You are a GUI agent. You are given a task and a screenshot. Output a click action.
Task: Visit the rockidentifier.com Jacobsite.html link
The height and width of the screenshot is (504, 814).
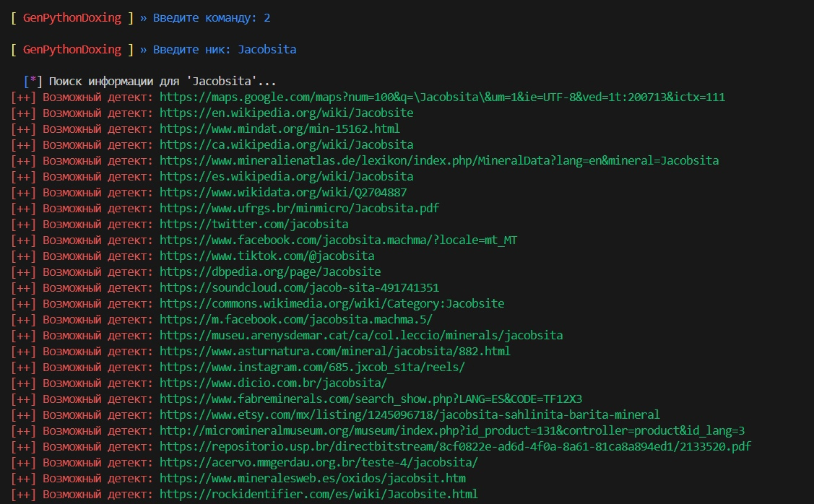pos(319,495)
